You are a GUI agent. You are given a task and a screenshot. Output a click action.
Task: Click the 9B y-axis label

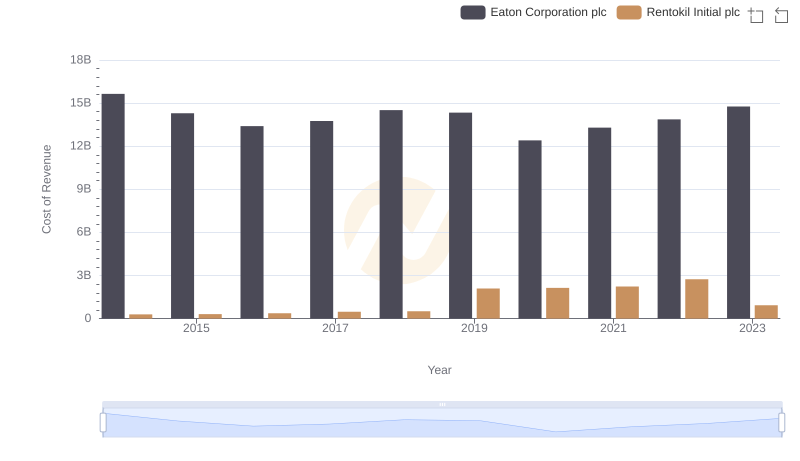[84, 189]
